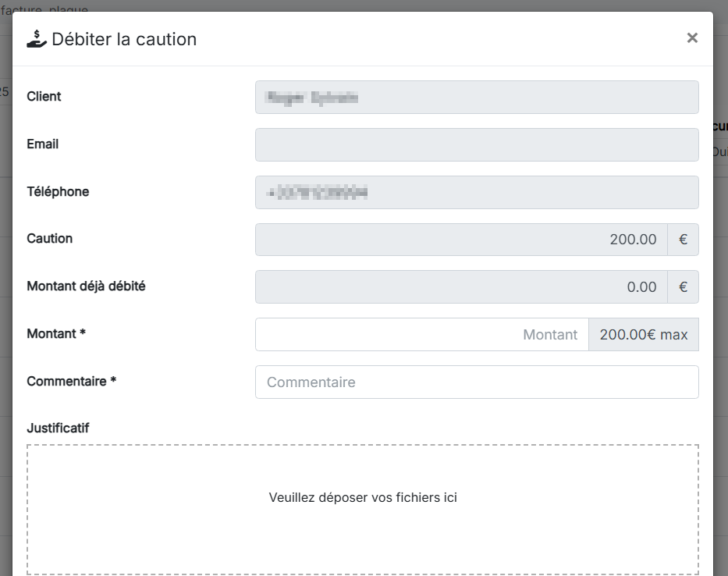
Task: Focus the Commentaire text field
Action: [x=477, y=382]
